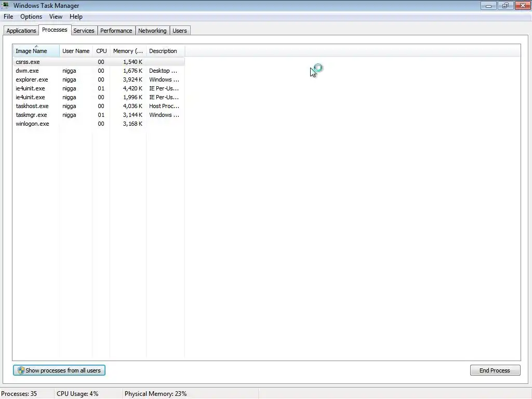532x399 pixels.
Task: Click the description of the explorer.exe row
Action: (164, 79)
